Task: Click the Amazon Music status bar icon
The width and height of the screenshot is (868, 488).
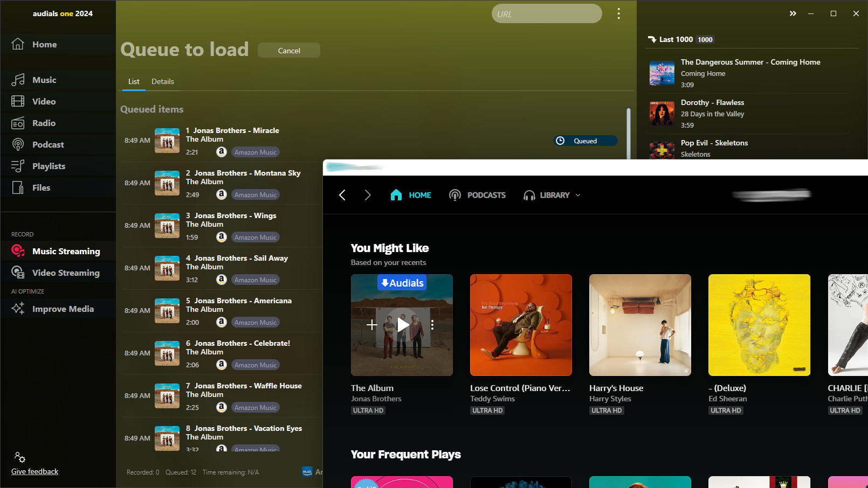Action: pos(307,472)
